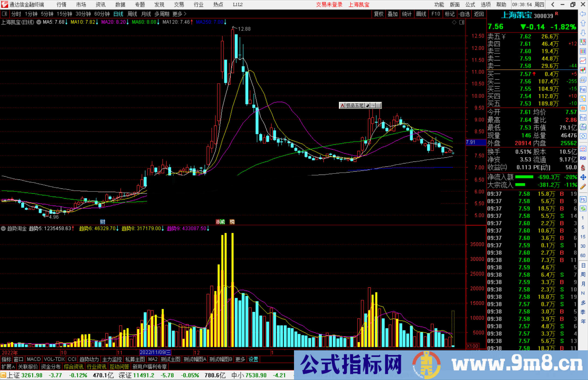Select the pencil drawing tool icon
Image resolution: width=588 pixels, height=380 pixels.
[x=583, y=187]
